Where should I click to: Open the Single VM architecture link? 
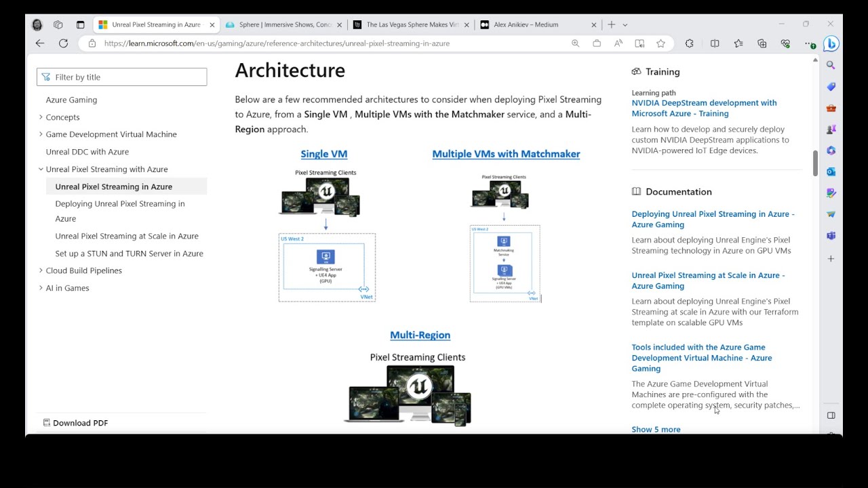coord(324,154)
